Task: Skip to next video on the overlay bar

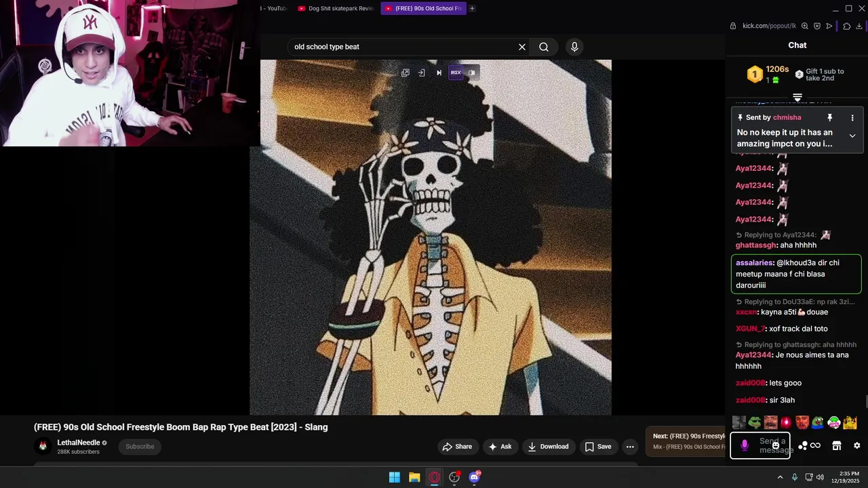Action: pyautogui.click(x=439, y=73)
